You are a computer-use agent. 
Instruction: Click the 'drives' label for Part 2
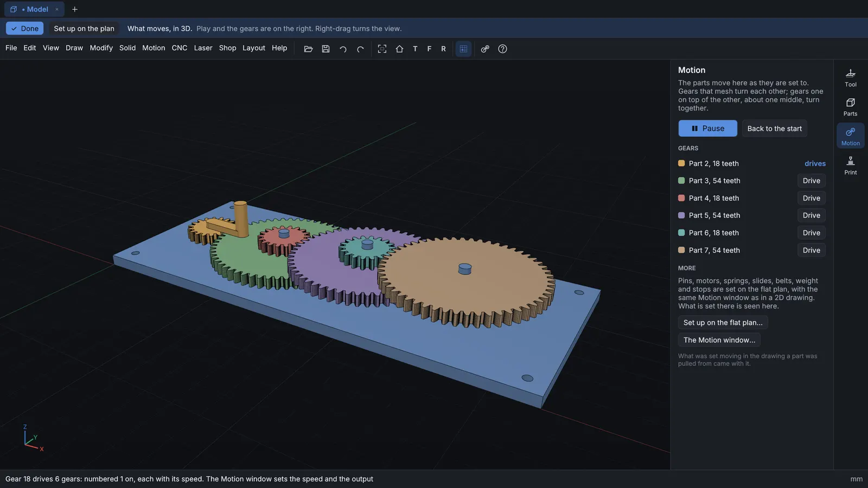(815, 163)
